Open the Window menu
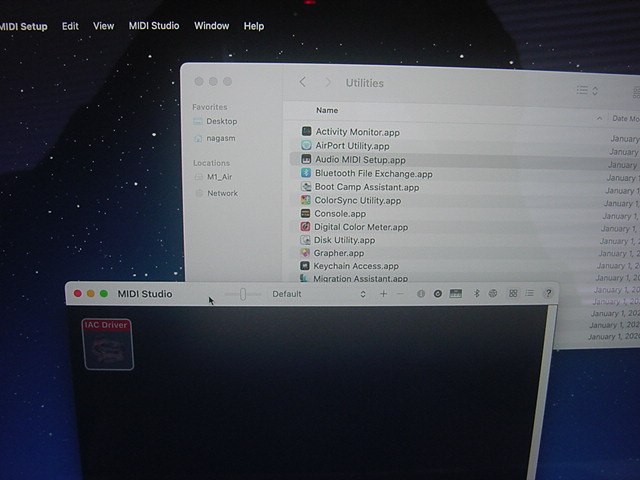 click(211, 26)
